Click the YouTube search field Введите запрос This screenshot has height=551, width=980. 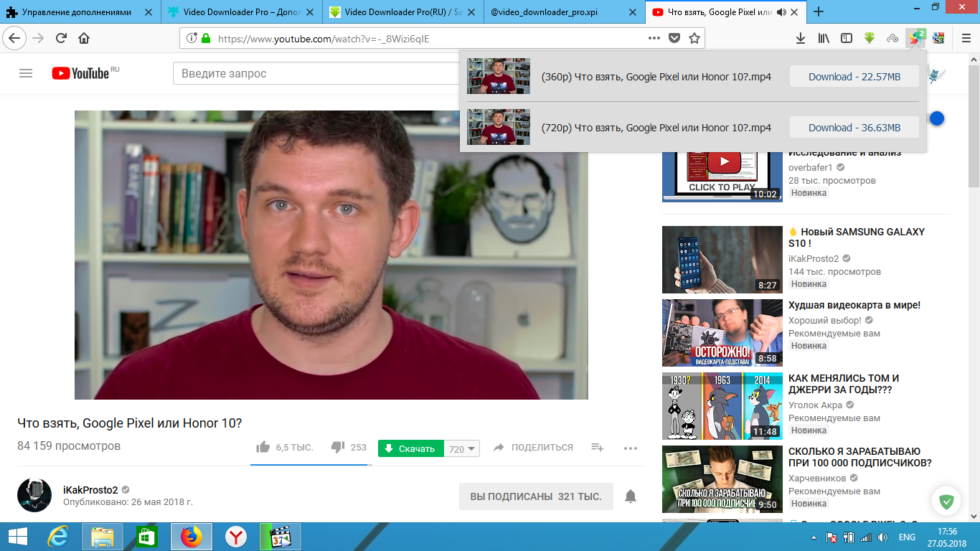316,73
